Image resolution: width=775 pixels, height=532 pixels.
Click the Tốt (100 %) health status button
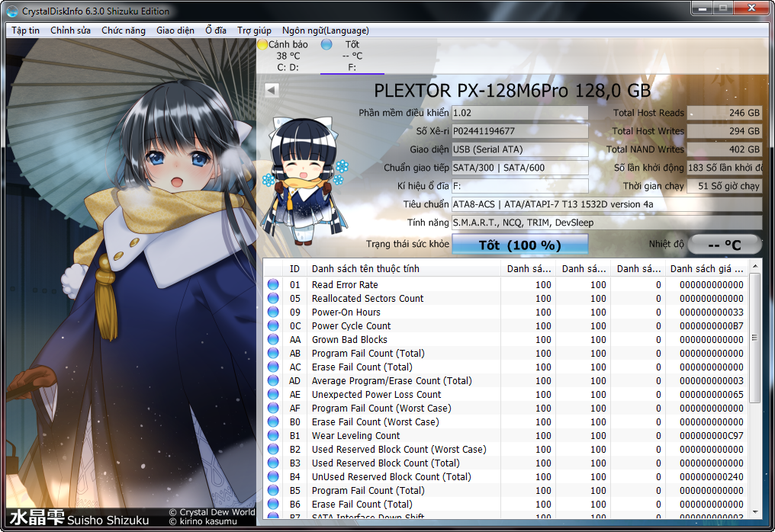tap(520, 245)
